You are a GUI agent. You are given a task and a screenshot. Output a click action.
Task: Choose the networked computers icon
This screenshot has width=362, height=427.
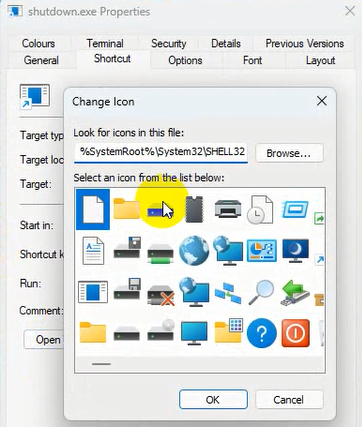(x=228, y=293)
